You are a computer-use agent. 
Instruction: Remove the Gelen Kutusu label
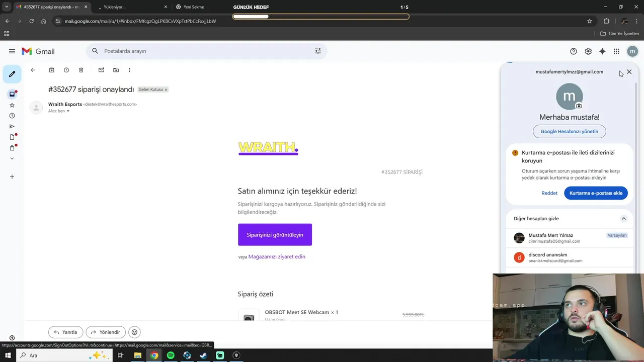pyautogui.click(x=166, y=89)
